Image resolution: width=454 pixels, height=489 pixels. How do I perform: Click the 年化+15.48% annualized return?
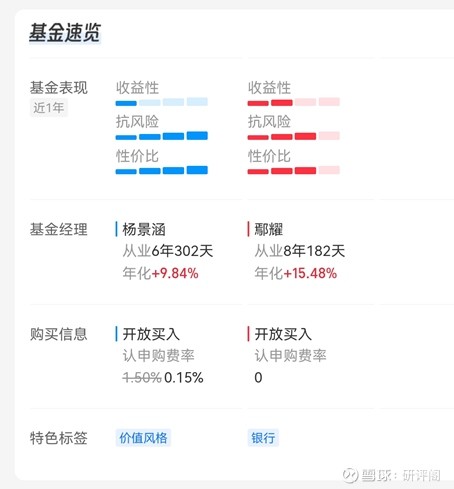click(296, 273)
